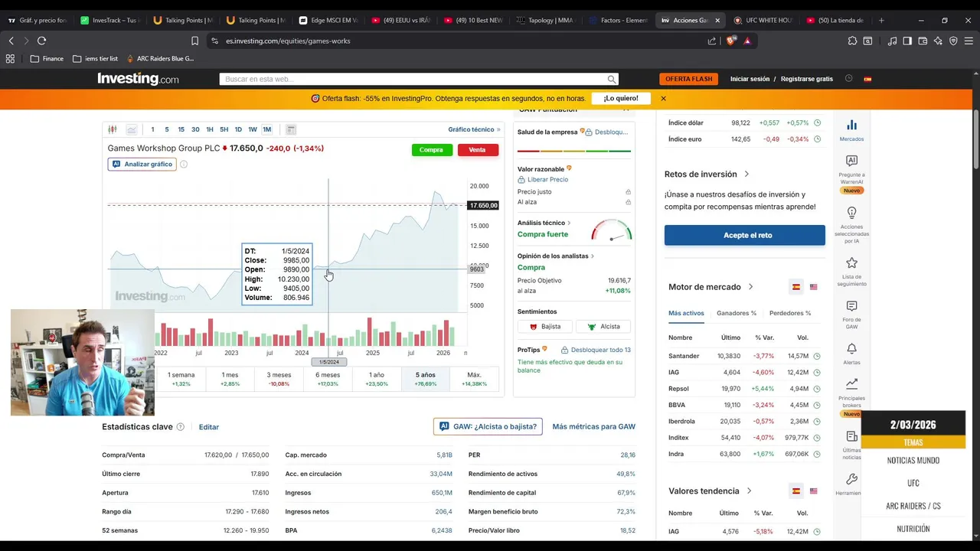Click the page vertical scrollbar
The height and width of the screenshot is (551, 980).
point(975,140)
